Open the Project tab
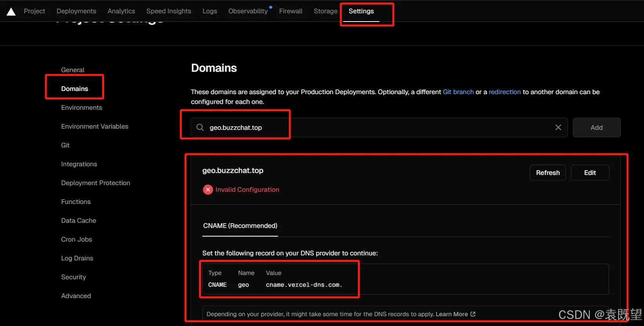Screen dimensions: 644x326 click(35, 11)
